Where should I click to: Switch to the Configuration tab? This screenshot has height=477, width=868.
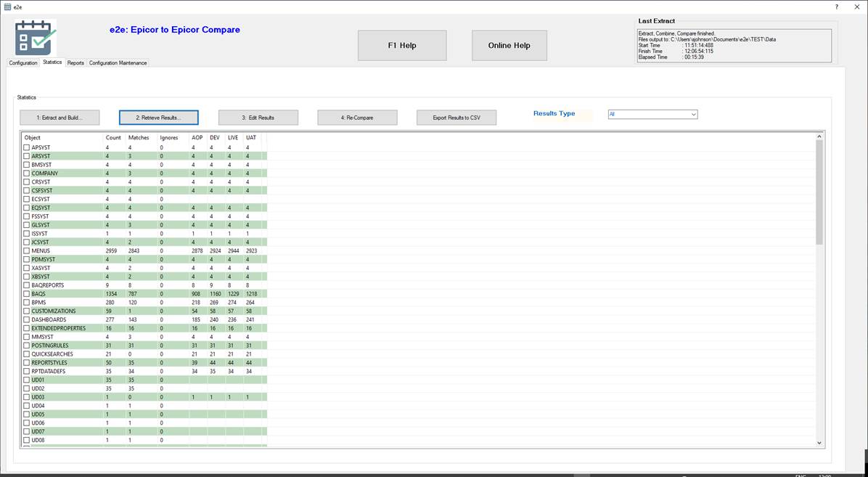pyautogui.click(x=23, y=63)
